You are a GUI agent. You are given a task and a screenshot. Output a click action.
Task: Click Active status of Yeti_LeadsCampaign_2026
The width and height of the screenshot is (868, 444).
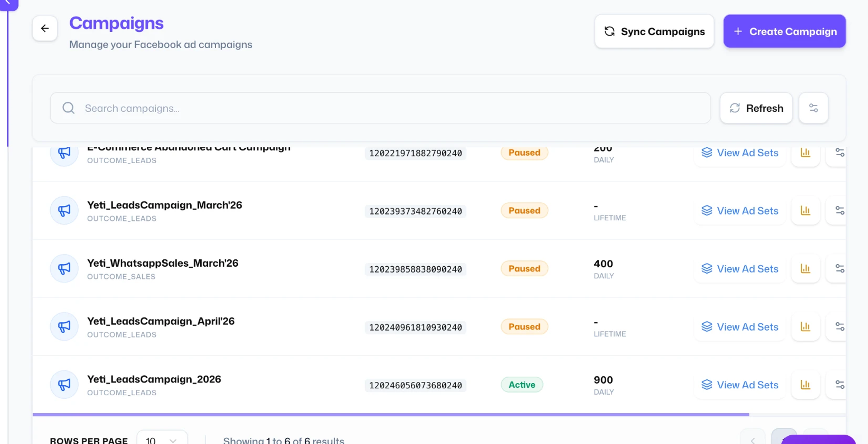click(x=522, y=385)
